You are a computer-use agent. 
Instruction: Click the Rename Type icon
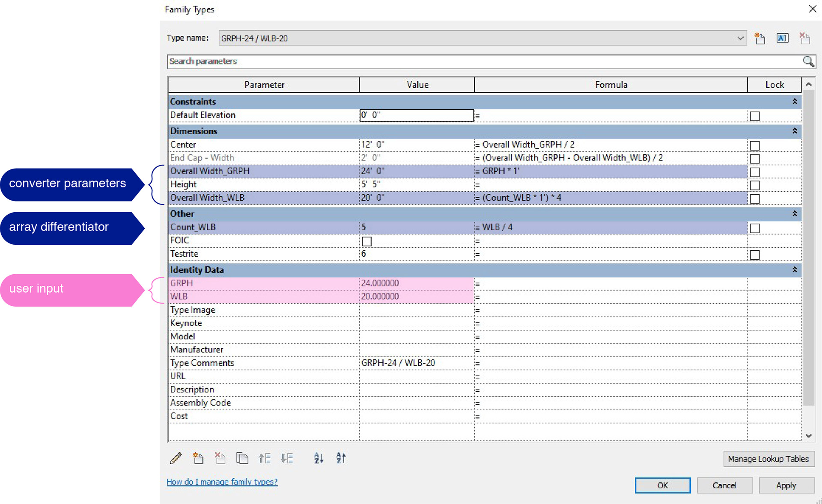coord(782,38)
